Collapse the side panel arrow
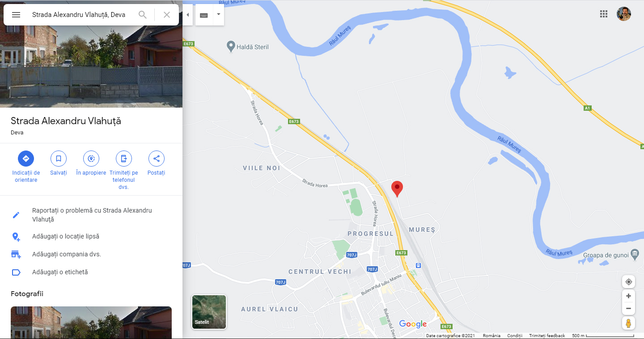This screenshot has width=644, height=339. click(187, 15)
